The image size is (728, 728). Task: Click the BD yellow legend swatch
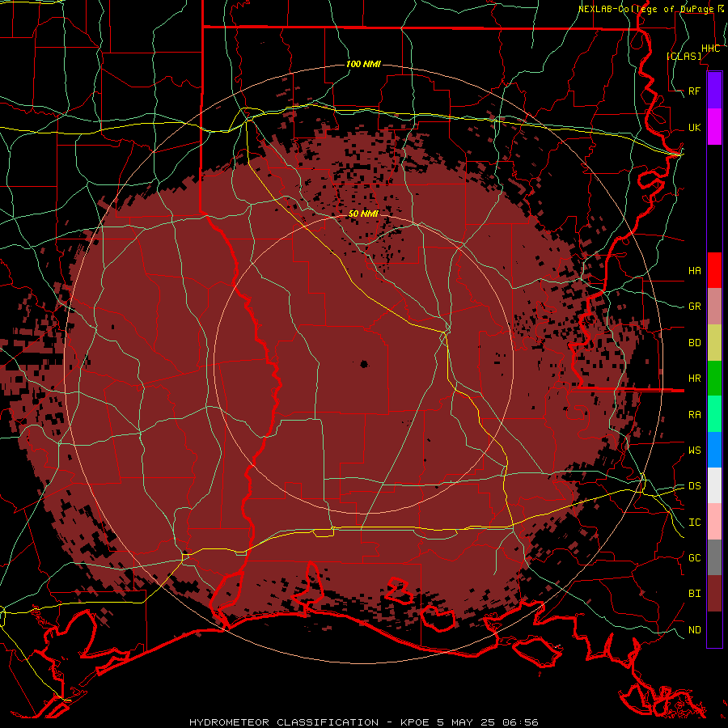[x=714, y=343]
